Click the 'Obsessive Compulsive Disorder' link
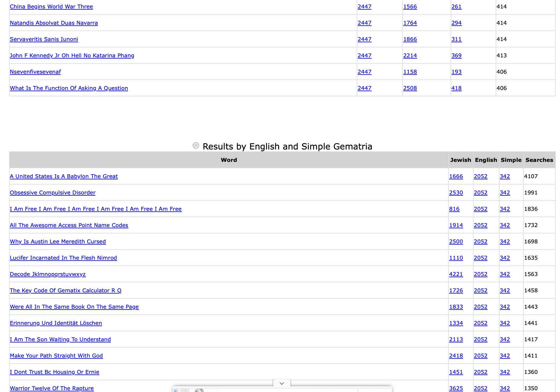The width and height of the screenshot is (560, 392). (53, 193)
